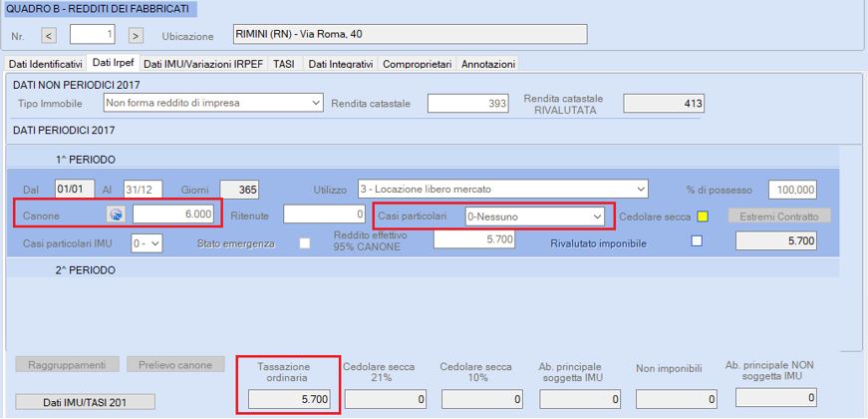
Task: Click the Estremi Contratto button
Action: pyautogui.click(x=779, y=216)
